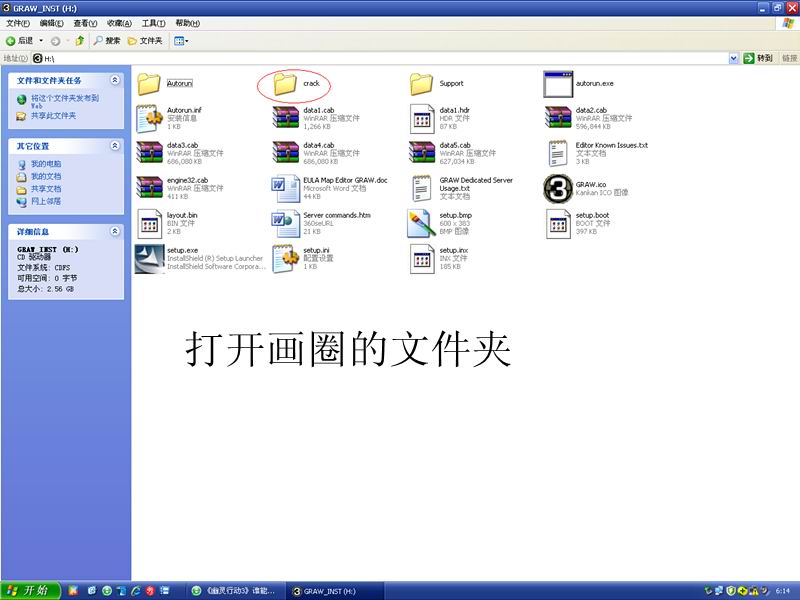The image size is (800, 600).
Task: Click the 后退 back button
Action: click(20, 41)
